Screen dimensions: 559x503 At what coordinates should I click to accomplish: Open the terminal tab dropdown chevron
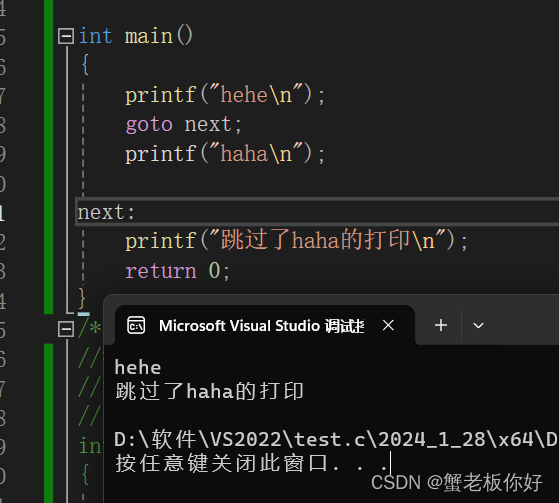[x=478, y=325]
